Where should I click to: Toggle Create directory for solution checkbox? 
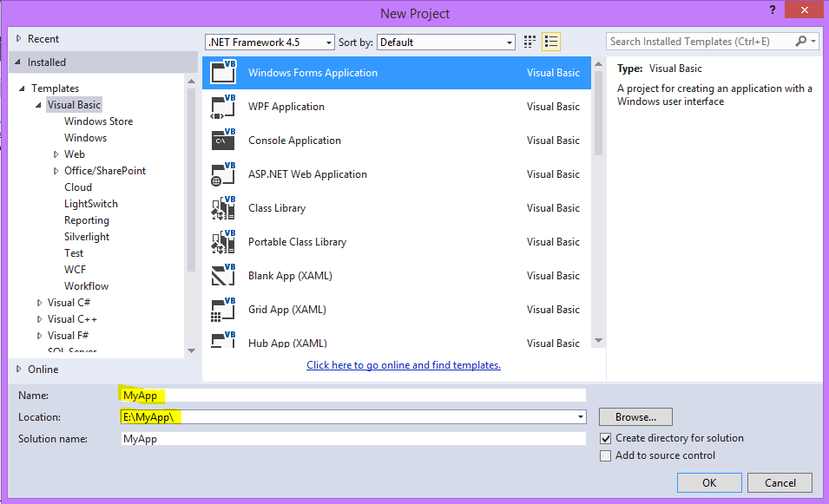(606, 438)
